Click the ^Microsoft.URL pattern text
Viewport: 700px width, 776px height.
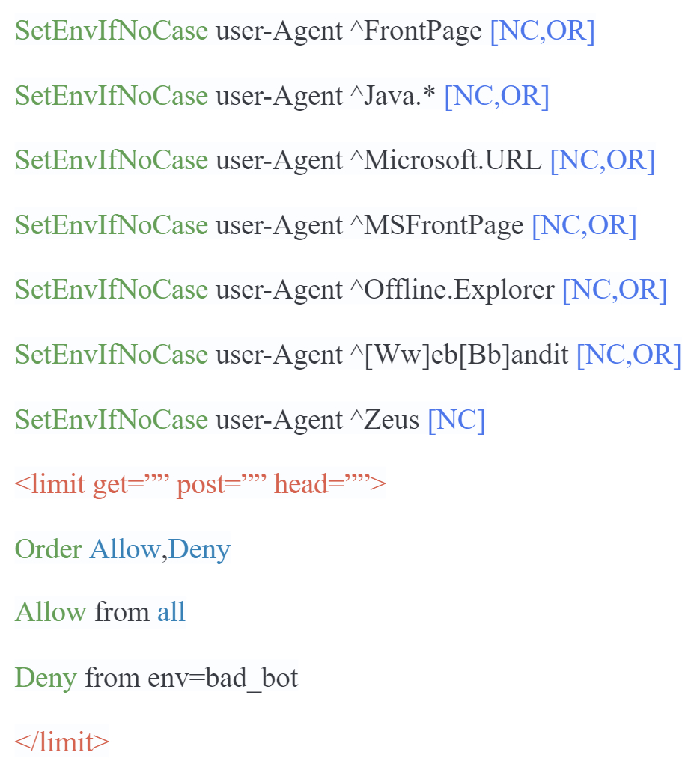click(446, 160)
